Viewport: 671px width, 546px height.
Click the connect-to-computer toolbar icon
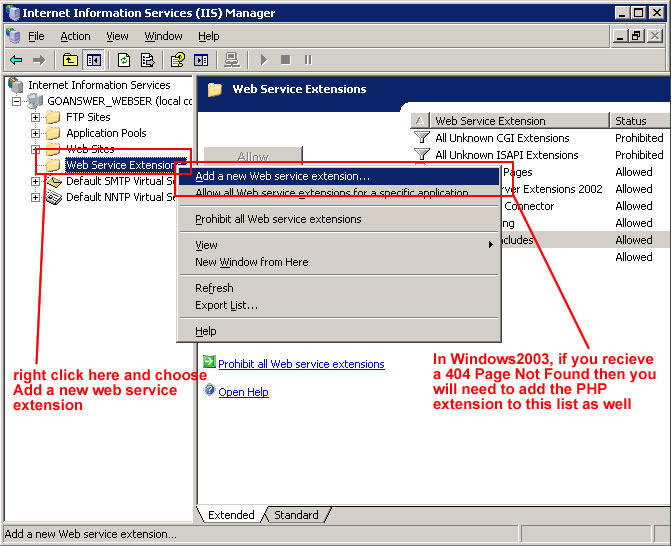232,60
